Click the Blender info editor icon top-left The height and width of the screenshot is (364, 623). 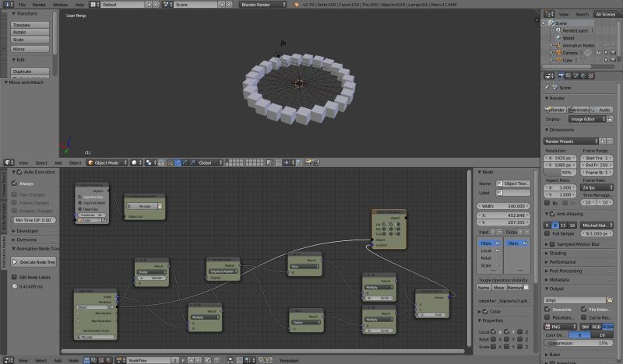[8, 5]
